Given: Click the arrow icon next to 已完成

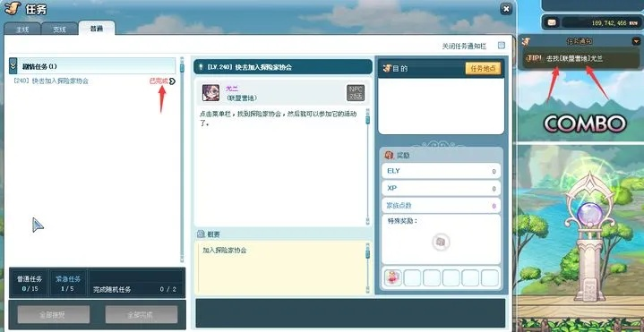Looking at the screenshot, I should (172, 81).
